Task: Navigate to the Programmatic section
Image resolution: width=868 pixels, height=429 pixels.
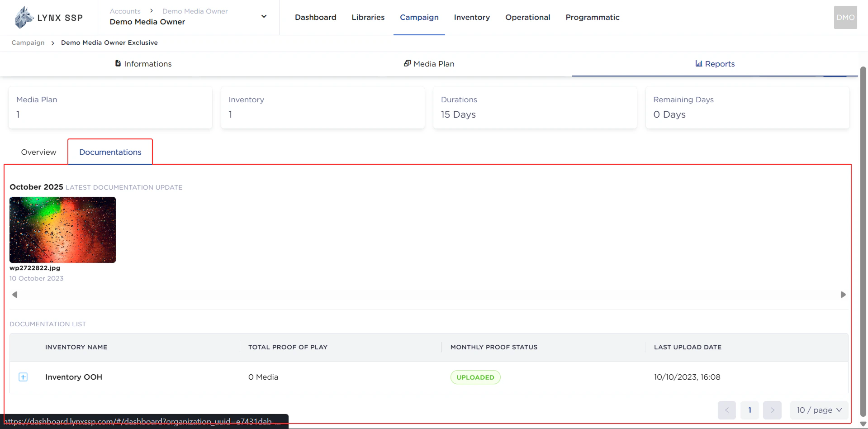Action: [593, 17]
